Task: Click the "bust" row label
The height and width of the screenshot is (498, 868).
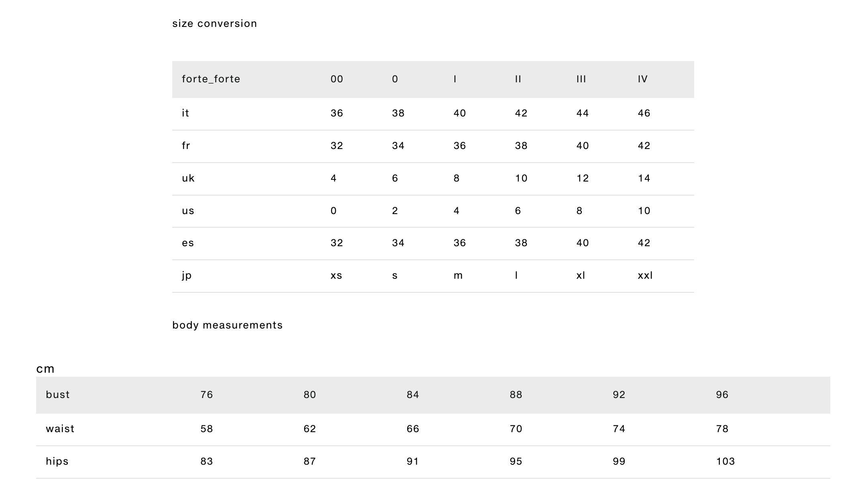Action: (58, 395)
